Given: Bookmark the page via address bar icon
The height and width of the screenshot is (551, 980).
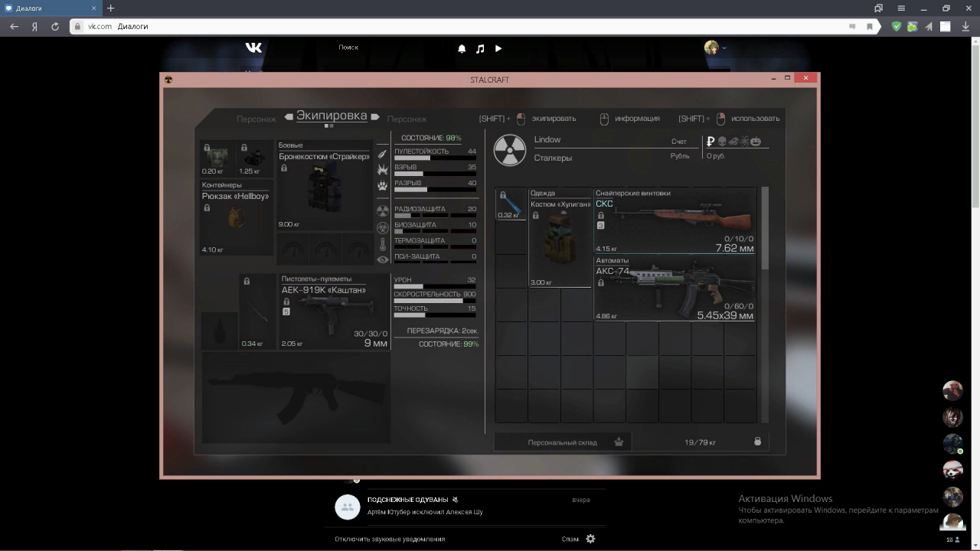Looking at the screenshot, I should (870, 26).
